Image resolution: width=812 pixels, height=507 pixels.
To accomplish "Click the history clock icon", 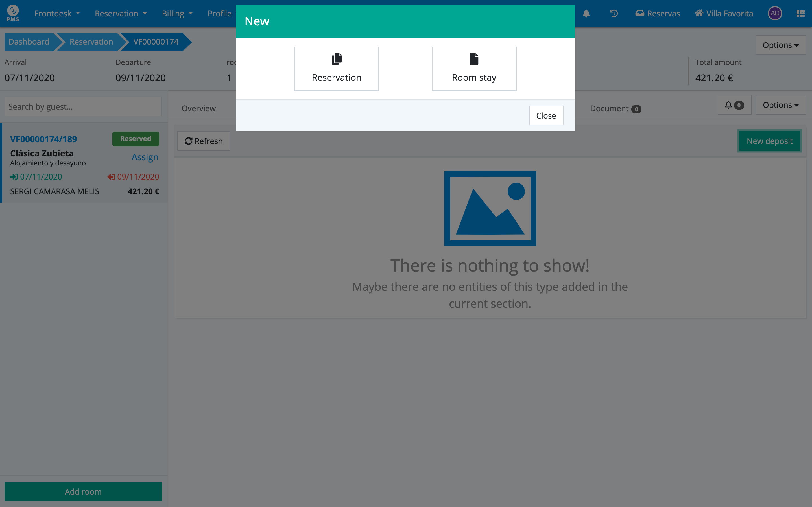I will pyautogui.click(x=614, y=14).
